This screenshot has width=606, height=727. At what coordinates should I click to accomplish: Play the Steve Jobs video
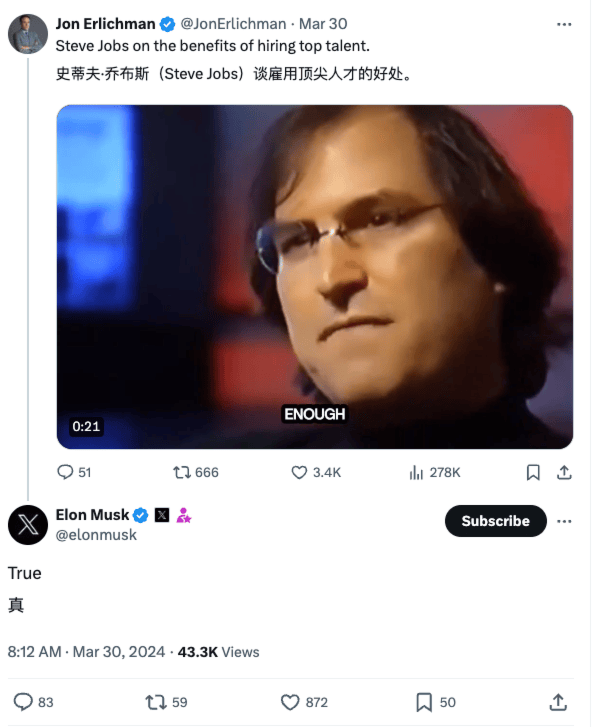[x=314, y=276]
